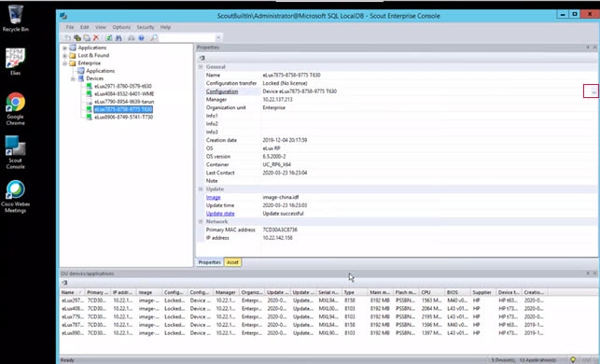Screen dimensions: 600x364
Task: Click the blue help toolbar icon
Action: [x=142, y=37]
